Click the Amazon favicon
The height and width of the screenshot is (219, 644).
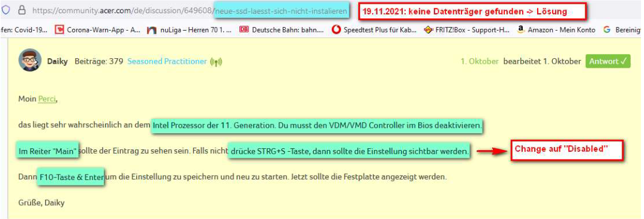(x=521, y=29)
